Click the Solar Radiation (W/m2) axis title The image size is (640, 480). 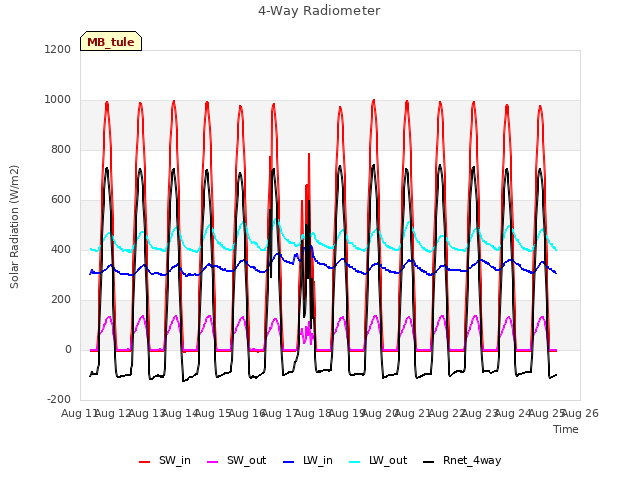click(x=14, y=227)
